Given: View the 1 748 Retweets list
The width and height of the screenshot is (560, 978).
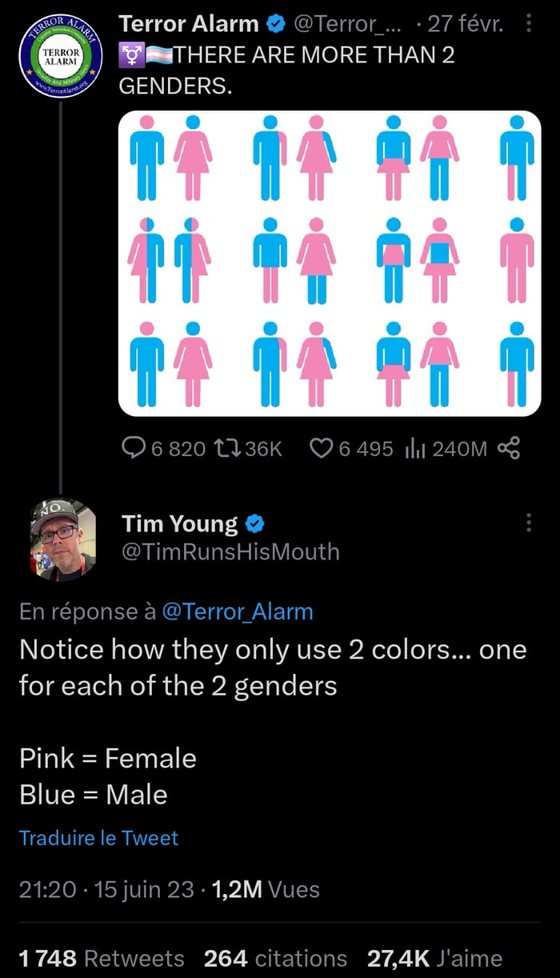Looking at the screenshot, I should [x=98, y=958].
